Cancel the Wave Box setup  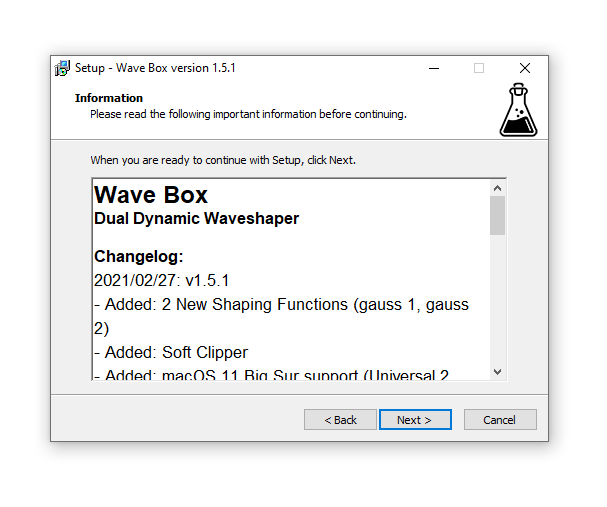[x=500, y=420]
